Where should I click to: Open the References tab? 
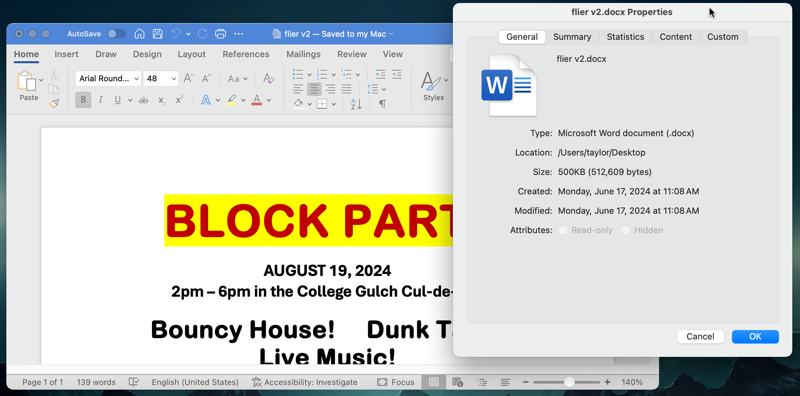[245, 54]
